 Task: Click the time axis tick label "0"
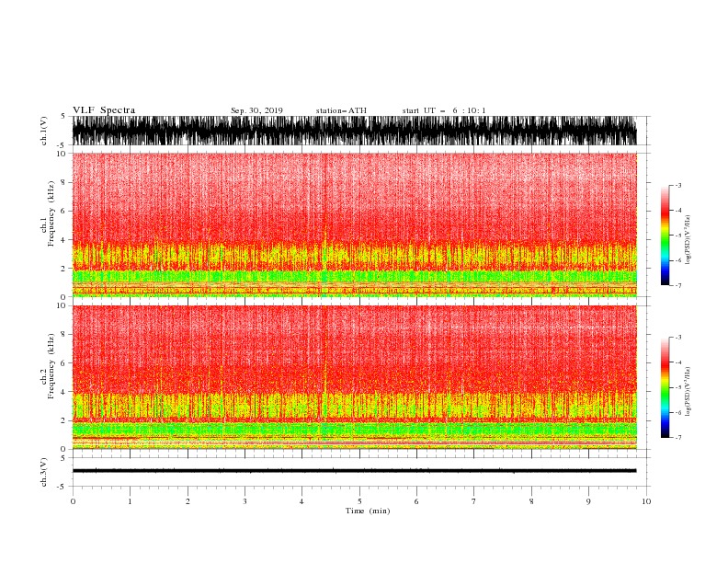point(73,501)
